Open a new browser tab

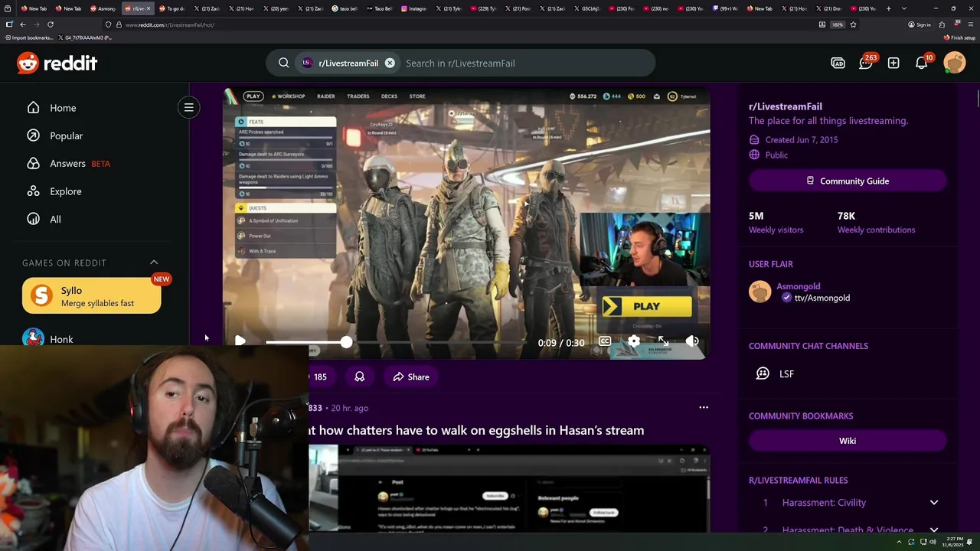tap(888, 8)
